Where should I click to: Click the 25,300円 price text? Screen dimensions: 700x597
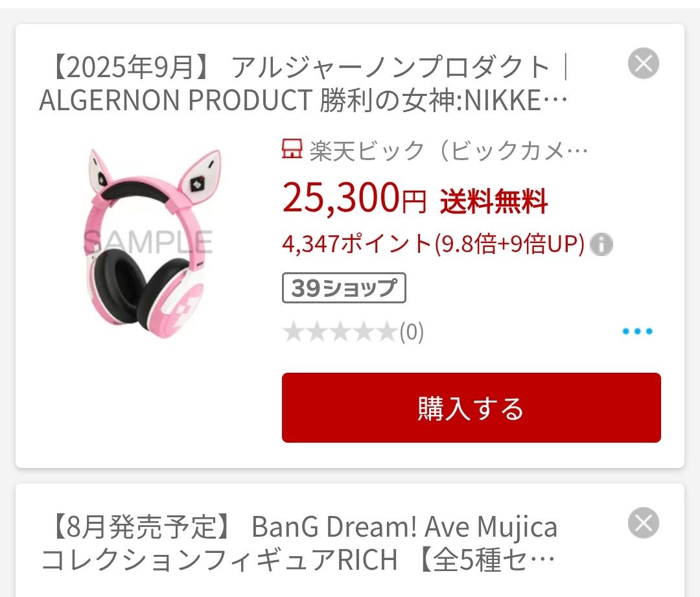pos(355,198)
